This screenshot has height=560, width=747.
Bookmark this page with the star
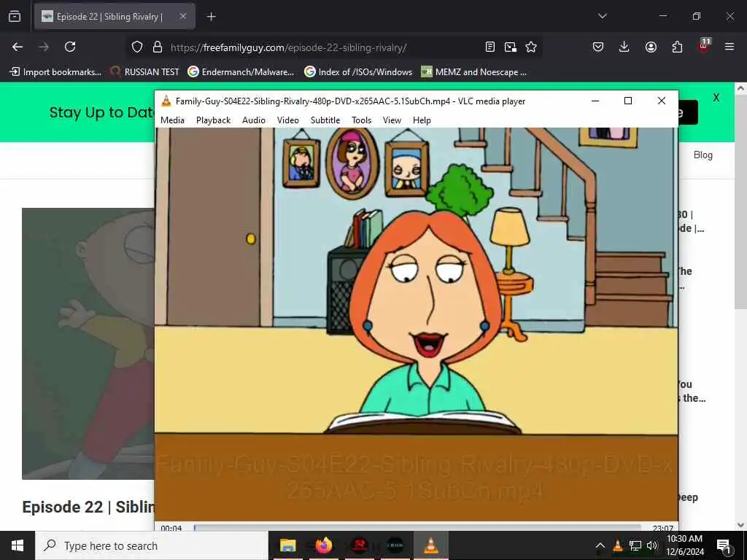(531, 47)
